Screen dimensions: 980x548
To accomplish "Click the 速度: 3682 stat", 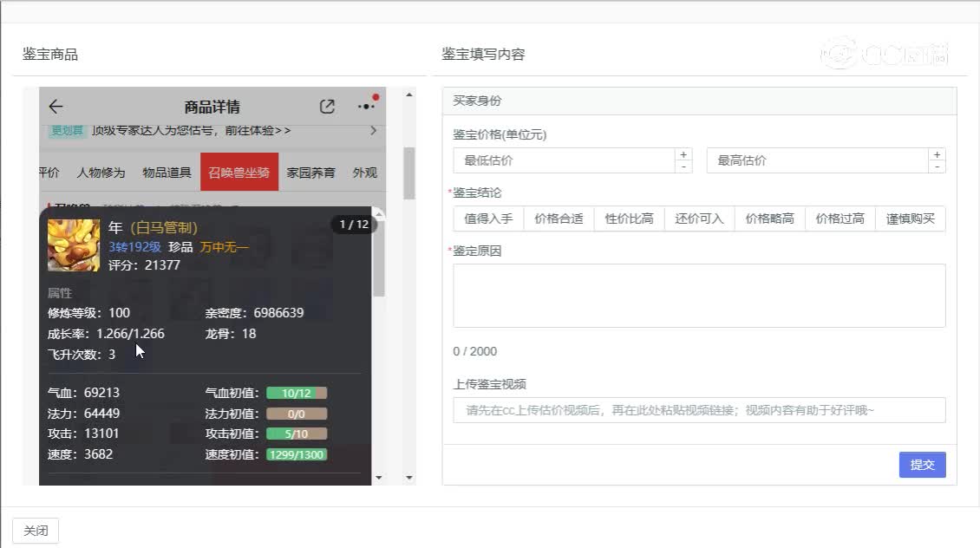I will [x=80, y=454].
